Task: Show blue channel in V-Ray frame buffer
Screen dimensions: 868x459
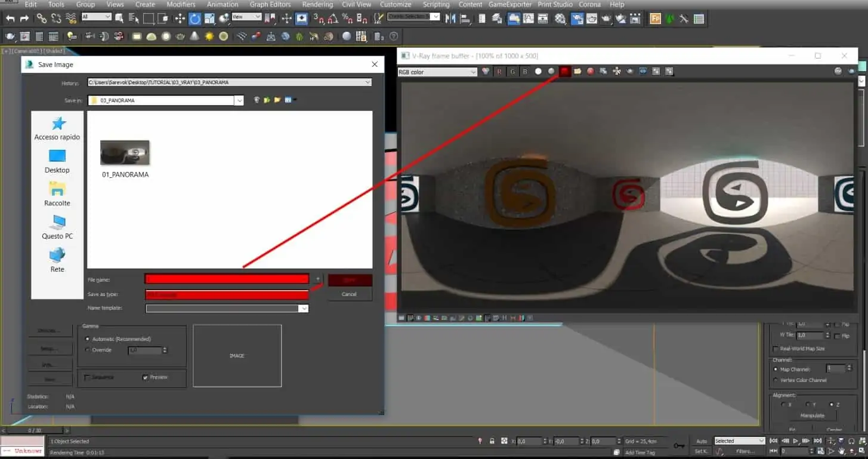Action: tap(525, 72)
